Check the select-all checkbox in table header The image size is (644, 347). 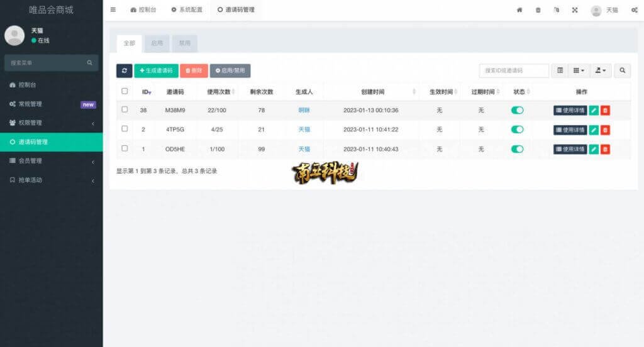pos(125,91)
